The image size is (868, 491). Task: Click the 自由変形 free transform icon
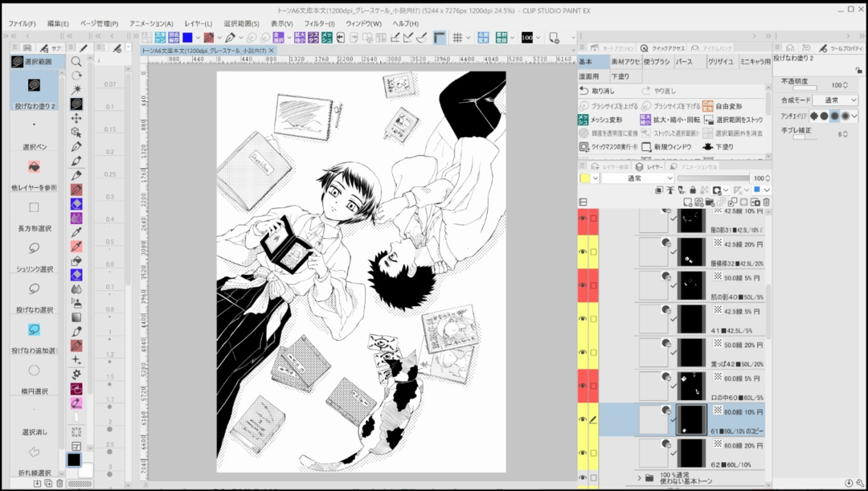click(707, 106)
